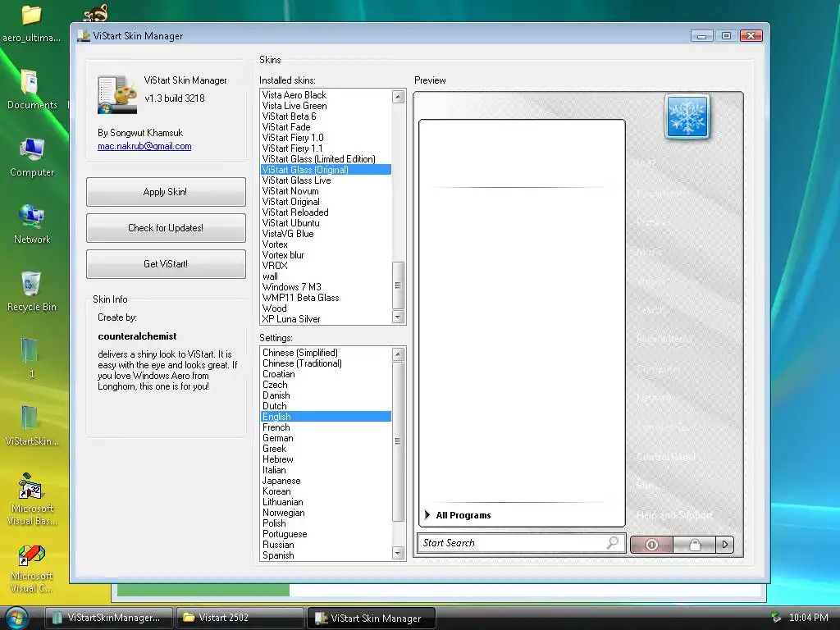The image size is (840, 630).
Task: Open the Network desktop icon
Action: pos(32,224)
